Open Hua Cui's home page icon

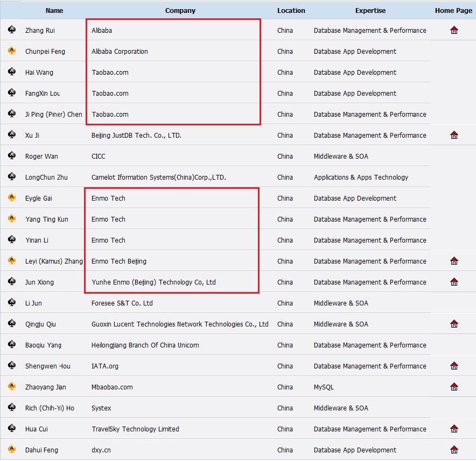[x=454, y=429]
